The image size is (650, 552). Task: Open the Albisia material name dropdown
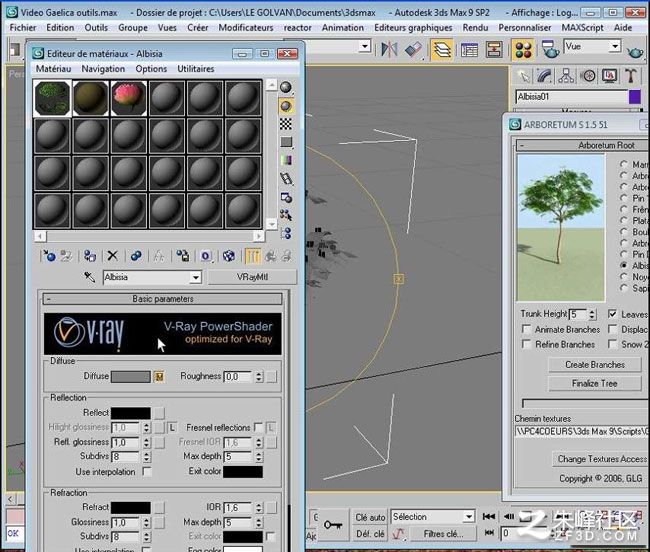pyautogui.click(x=195, y=277)
